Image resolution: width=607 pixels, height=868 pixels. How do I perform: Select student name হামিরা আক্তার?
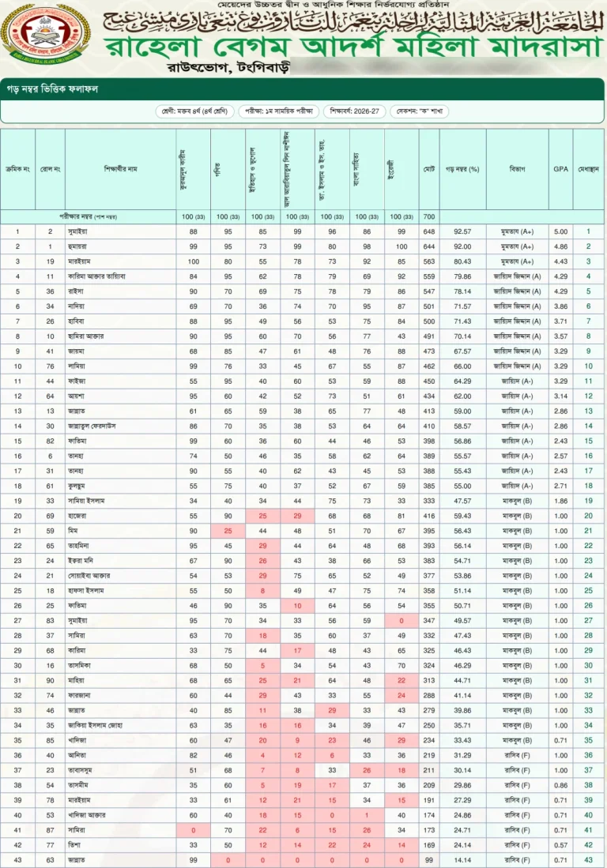86,336
